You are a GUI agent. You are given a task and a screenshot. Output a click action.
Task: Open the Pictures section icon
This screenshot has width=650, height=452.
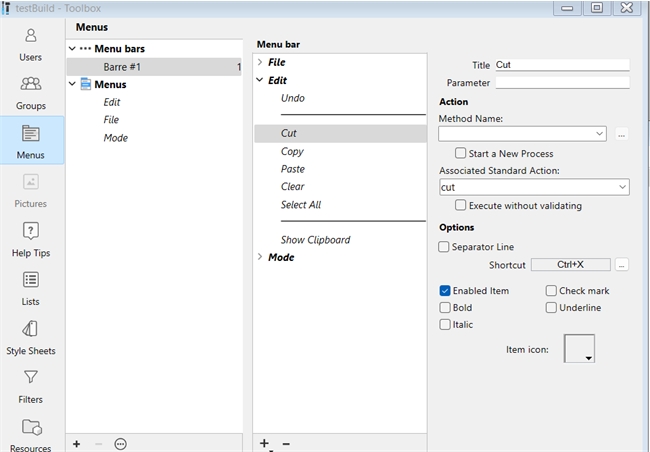tap(31, 182)
